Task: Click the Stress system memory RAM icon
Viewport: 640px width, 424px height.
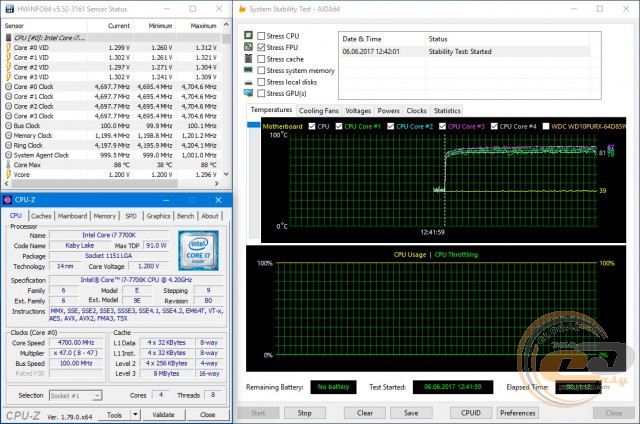Action: tap(248, 70)
